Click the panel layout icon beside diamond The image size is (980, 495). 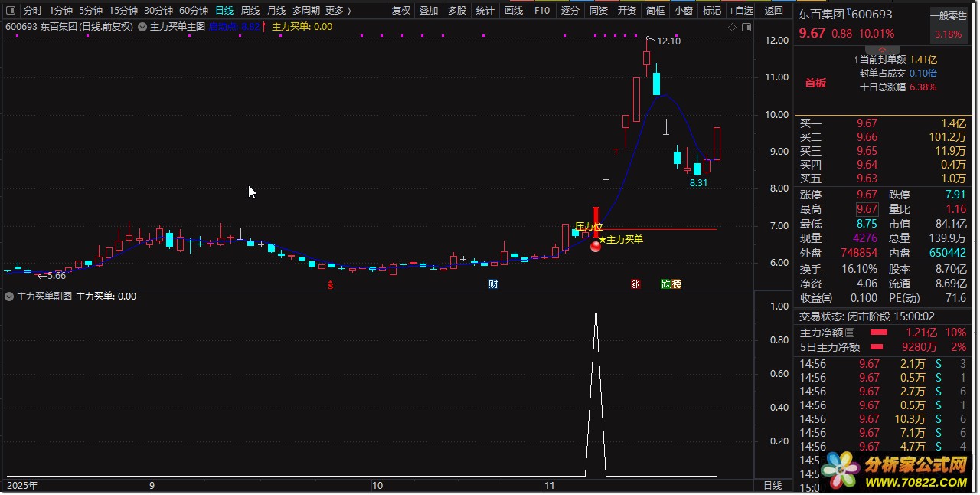click(x=746, y=27)
